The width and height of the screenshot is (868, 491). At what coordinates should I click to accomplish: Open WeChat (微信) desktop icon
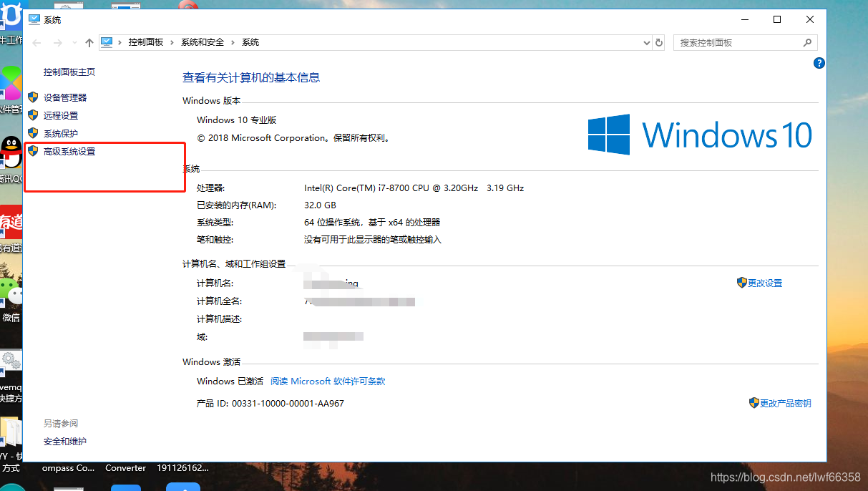pos(11,291)
